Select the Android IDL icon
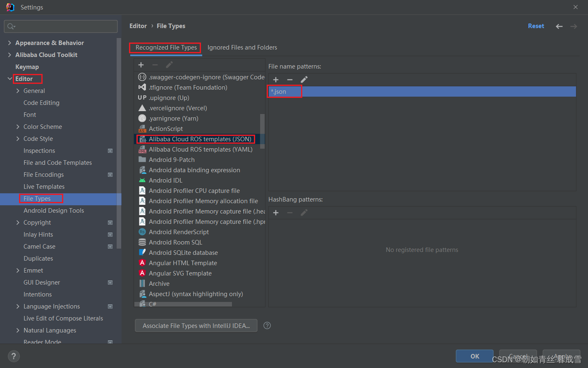 (x=142, y=180)
